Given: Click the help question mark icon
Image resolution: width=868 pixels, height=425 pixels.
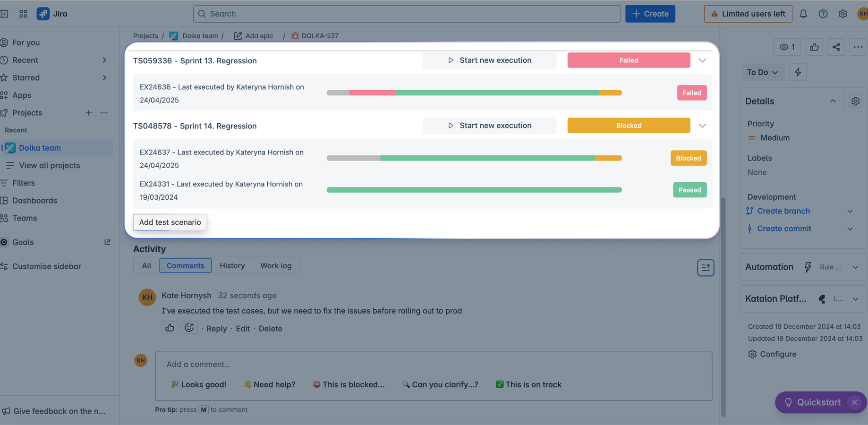Looking at the screenshot, I should pos(823,14).
